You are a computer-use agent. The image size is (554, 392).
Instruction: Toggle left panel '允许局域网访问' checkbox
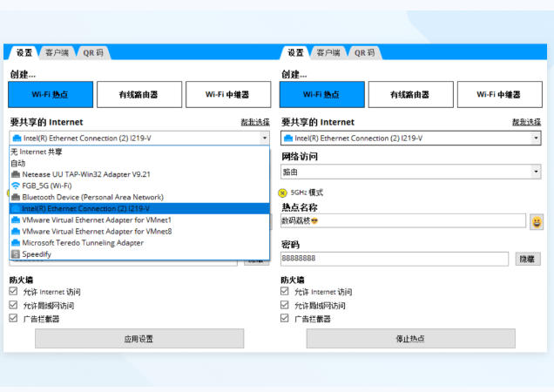click(13, 305)
